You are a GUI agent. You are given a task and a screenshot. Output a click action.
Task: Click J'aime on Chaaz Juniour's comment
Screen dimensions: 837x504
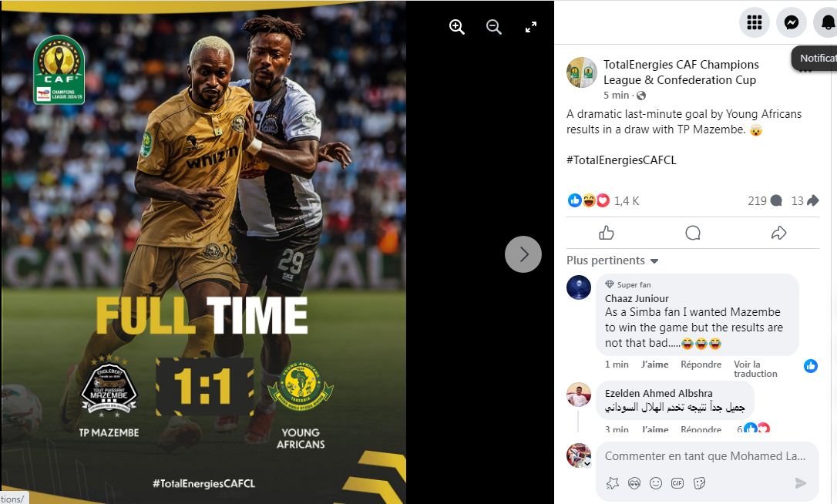[654, 364]
